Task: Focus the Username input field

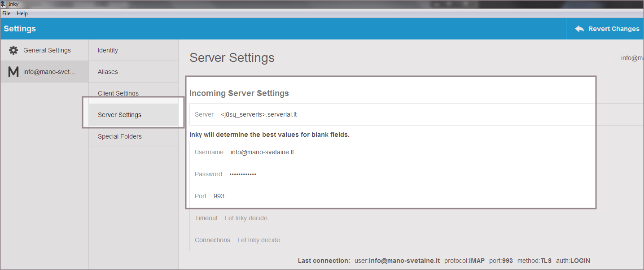Action: [x=359, y=152]
